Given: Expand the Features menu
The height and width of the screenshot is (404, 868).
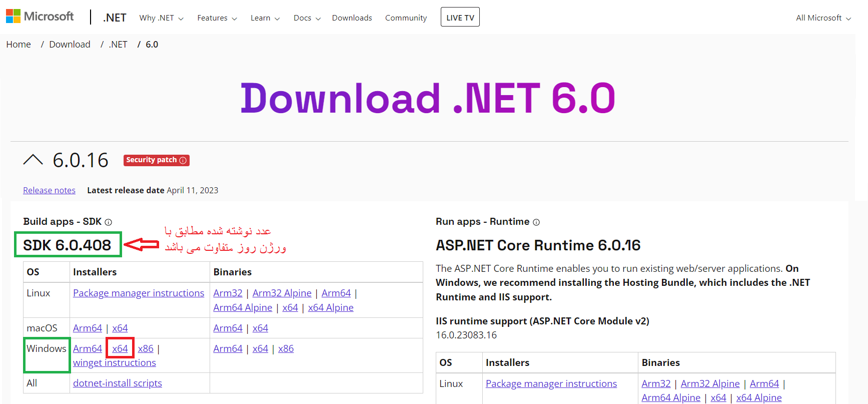Looking at the screenshot, I should [x=217, y=18].
